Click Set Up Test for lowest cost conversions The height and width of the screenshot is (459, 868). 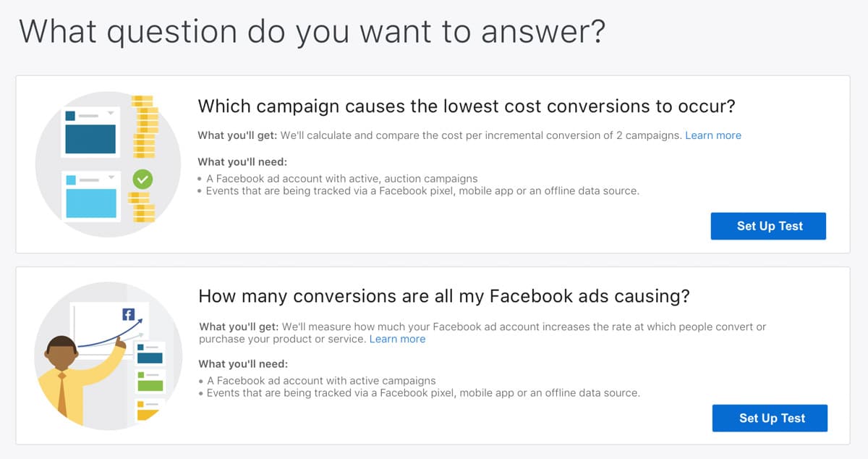pos(770,226)
